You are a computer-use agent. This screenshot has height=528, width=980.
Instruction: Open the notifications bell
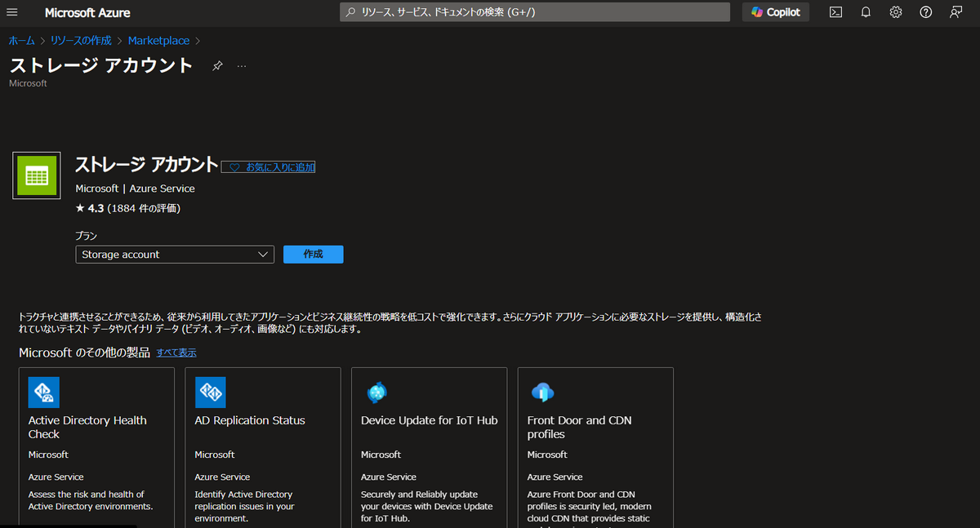(866, 12)
